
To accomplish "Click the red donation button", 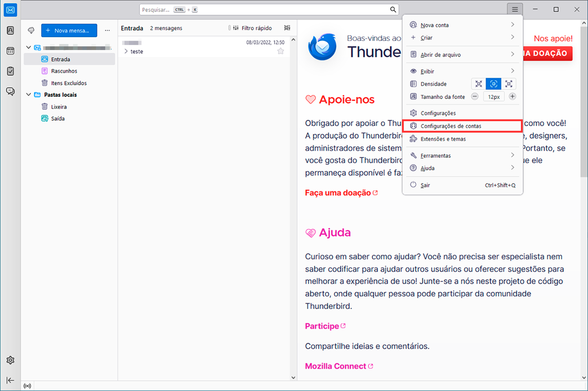I will (547, 53).
